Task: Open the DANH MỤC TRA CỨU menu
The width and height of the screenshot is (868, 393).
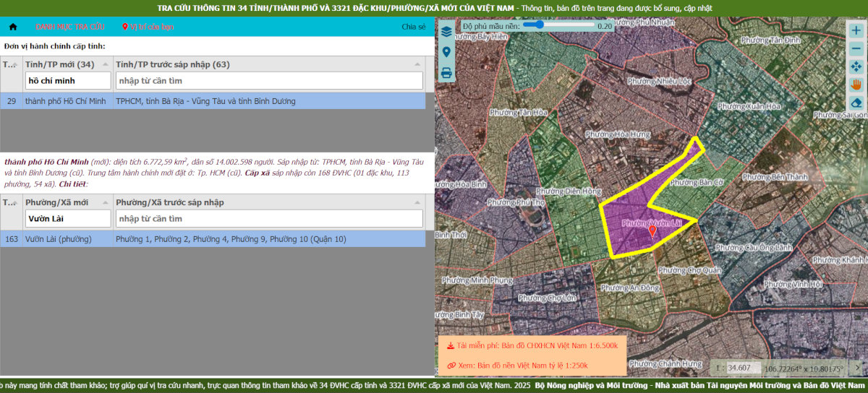Action: (70, 27)
